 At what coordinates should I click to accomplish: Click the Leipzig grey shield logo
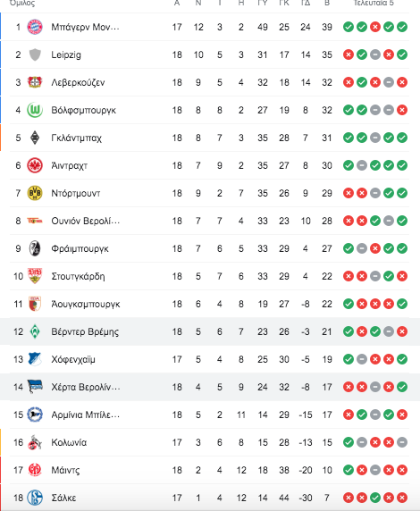click(35, 54)
